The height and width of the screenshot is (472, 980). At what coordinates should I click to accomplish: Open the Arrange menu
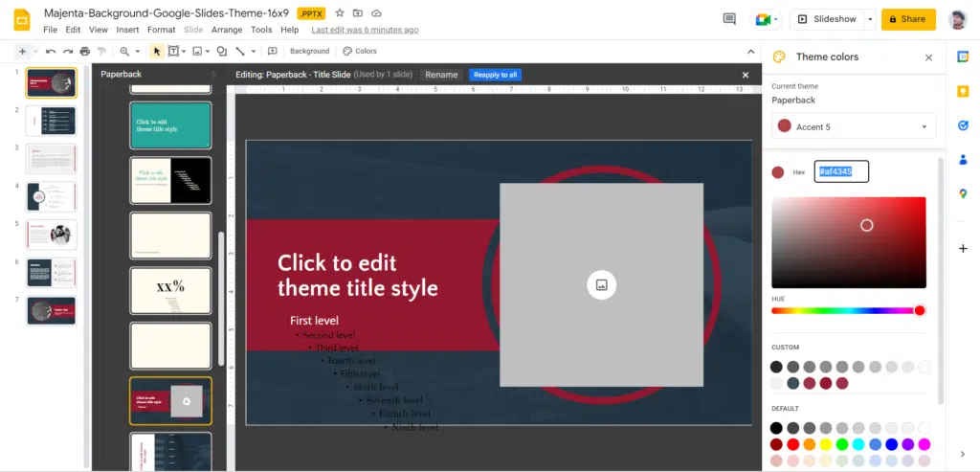tap(227, 30)
